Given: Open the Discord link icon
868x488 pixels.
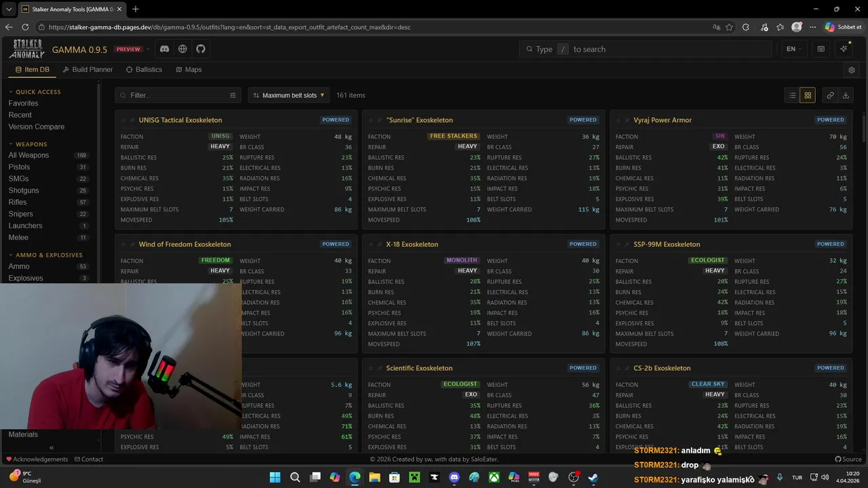Looking at the screenshot, I should coord(164,49).
